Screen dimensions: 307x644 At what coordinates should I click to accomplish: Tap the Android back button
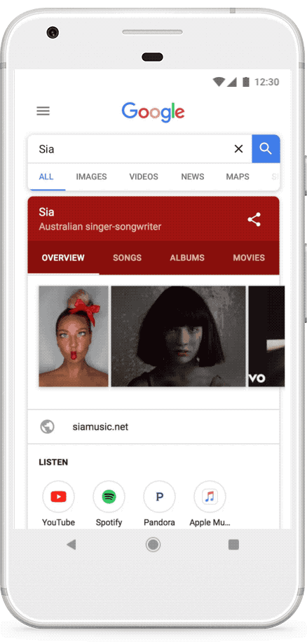pos(71,545)
